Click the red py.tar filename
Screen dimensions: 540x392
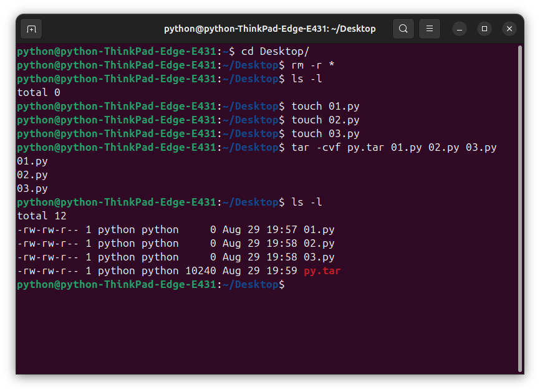point(322,271)
